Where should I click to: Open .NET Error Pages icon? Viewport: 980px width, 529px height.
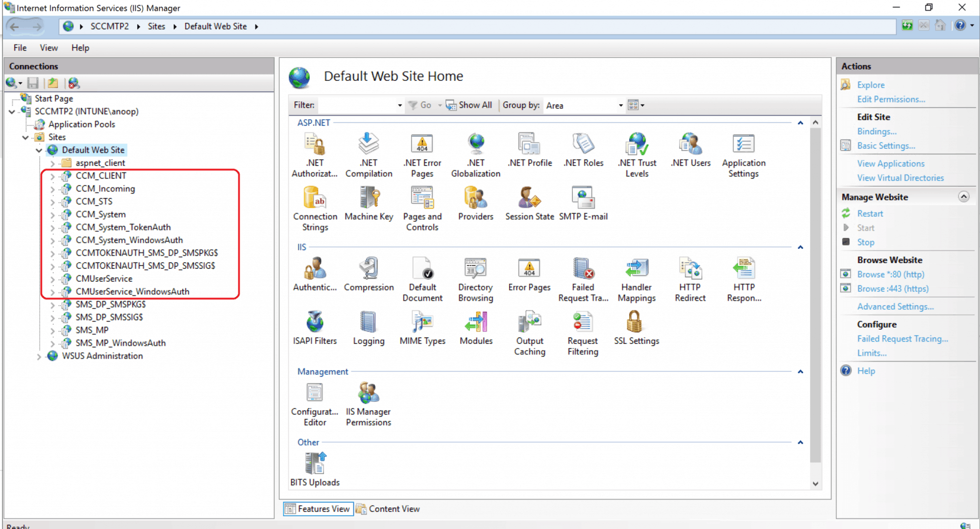click(422, 155)
